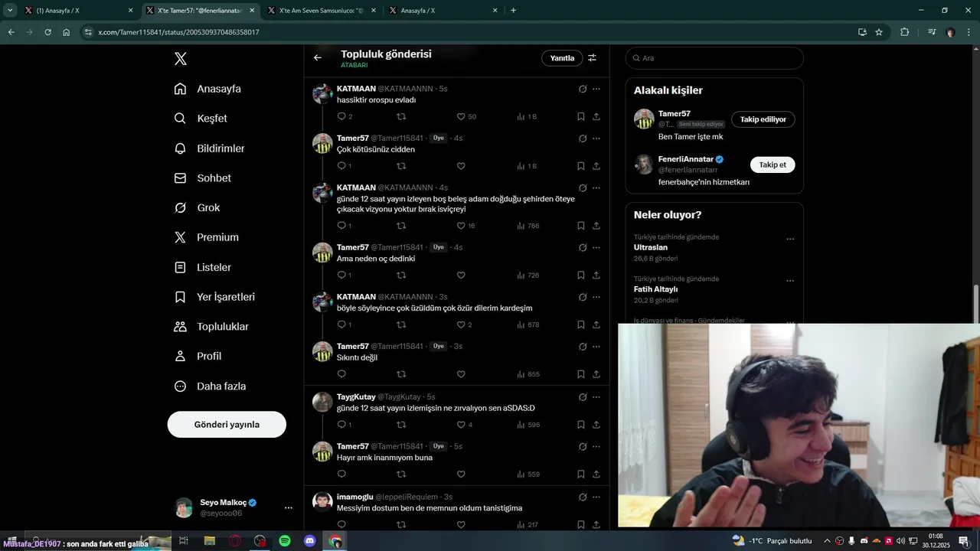Reply to Tamer57's 'Sıkıntı değil' post
Screen dimensions: 980x551
[x=341, y=374]
